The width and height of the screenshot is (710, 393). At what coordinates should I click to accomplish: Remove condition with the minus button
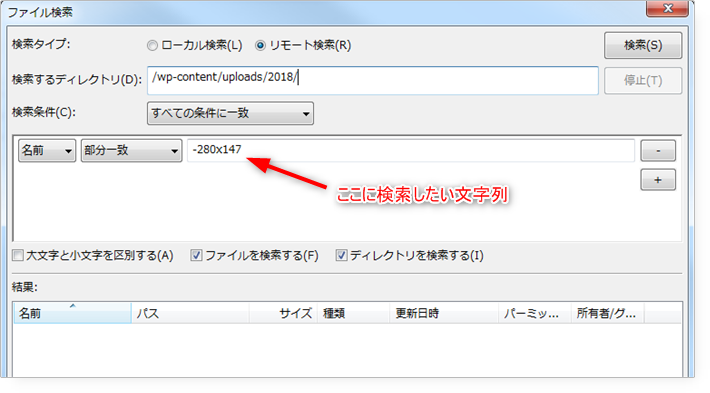(657, 151)
